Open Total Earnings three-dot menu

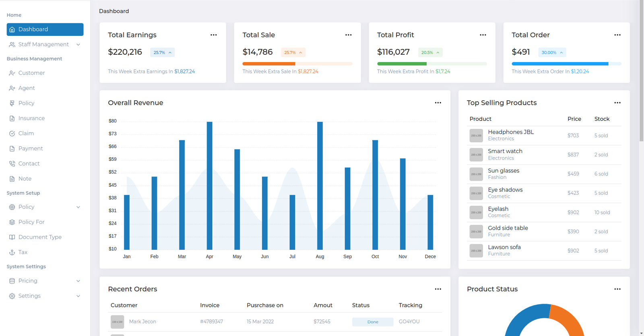(213, 35)
